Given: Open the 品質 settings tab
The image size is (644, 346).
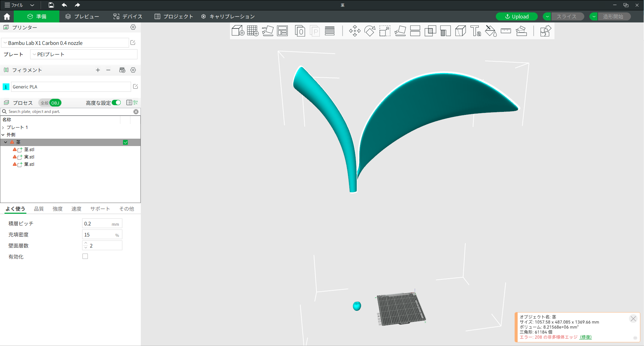Looking at the screenshot, I should (39, 209).
